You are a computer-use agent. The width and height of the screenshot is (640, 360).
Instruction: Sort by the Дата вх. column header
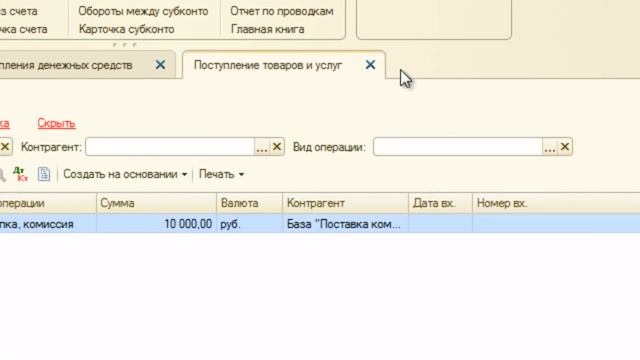[440, 203]
